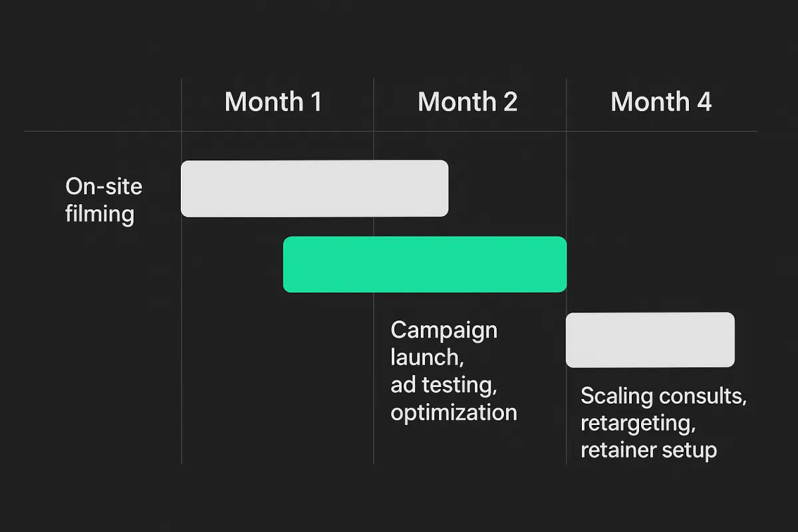The height and width of the screenshot is (532, 798).
Task: Select the Month 1 column header
Action: tap(273, 102)
